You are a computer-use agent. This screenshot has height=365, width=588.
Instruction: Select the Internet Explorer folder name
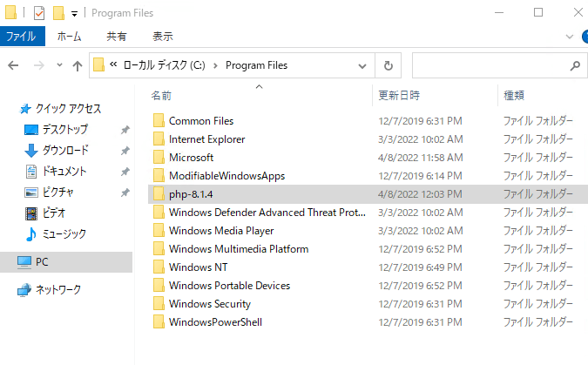point(206,139)
